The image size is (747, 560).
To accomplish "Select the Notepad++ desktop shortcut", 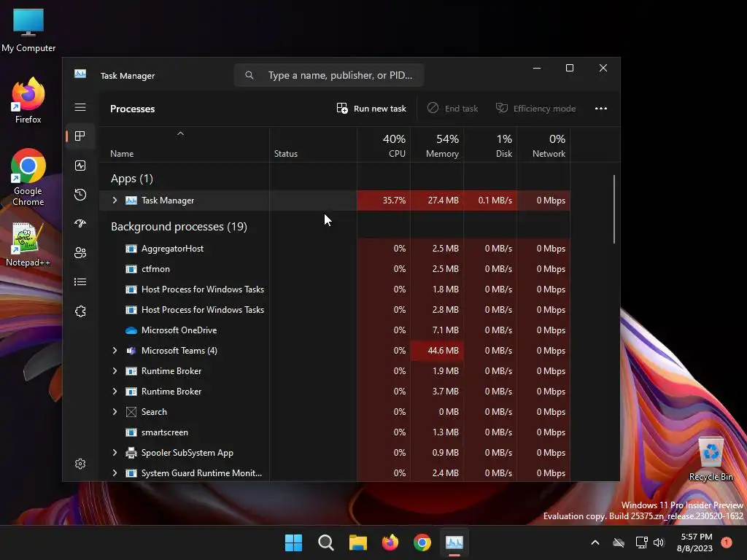I will click(x=28, y=245).
